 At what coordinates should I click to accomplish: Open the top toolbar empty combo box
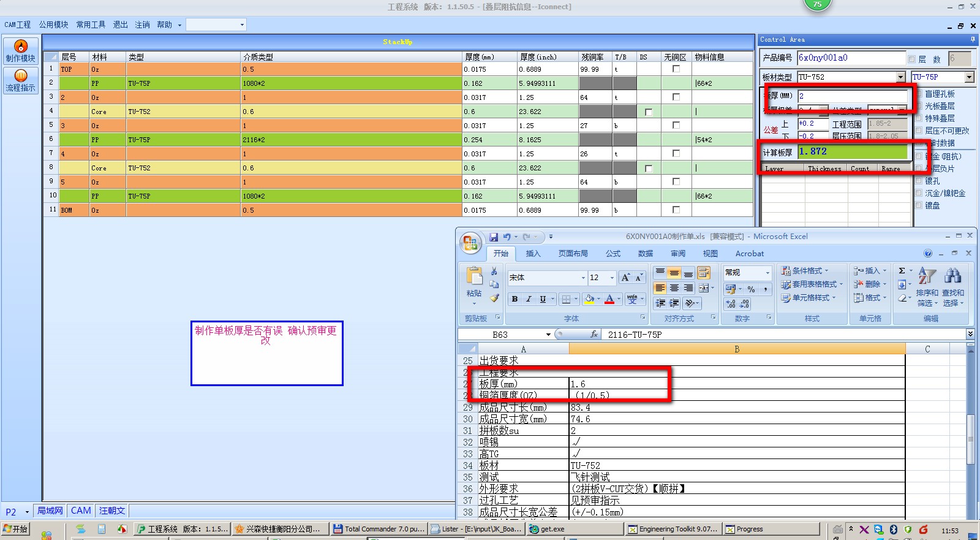[216, 25]
